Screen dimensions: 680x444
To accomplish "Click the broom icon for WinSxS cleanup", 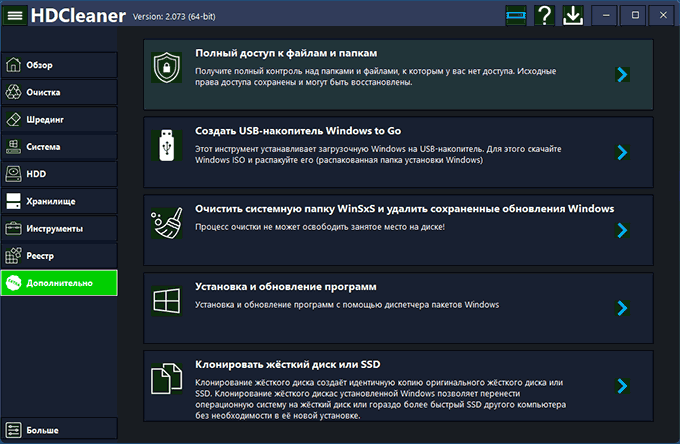I will (x=164, y=224).
